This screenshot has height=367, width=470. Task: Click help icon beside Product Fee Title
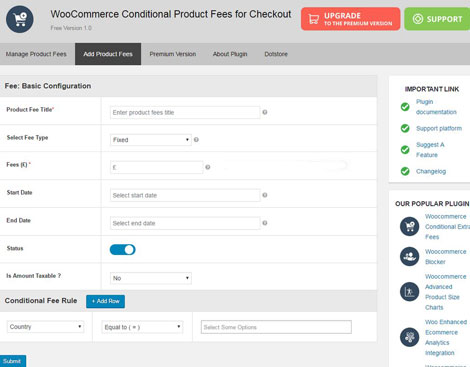265,112
